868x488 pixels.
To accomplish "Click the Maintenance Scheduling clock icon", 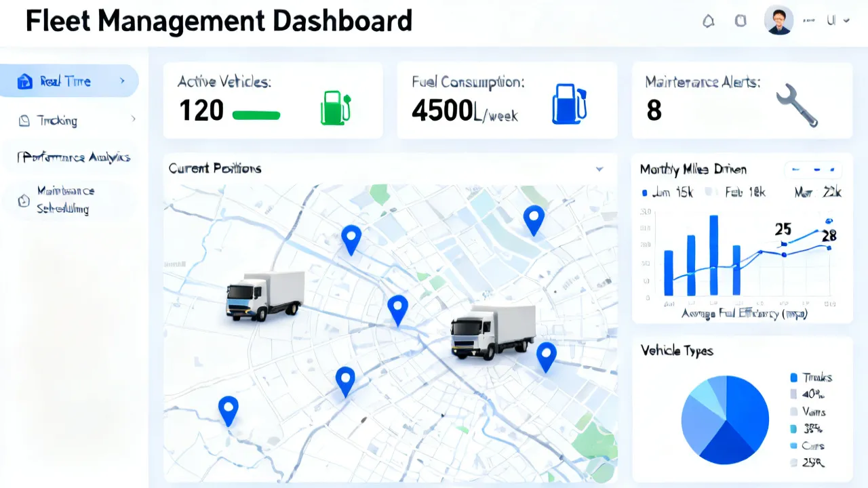I will (24, 200).
